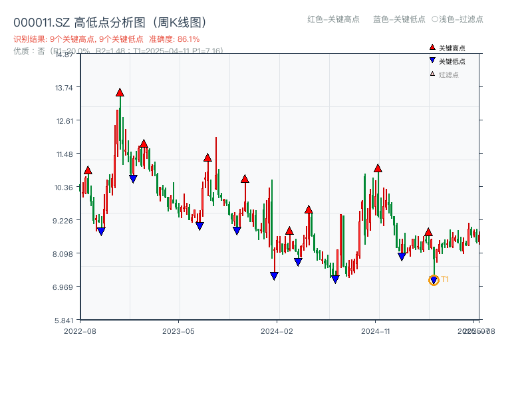
Task: Click the red triangle marker near the 2024-11 peak
Action: coord(378,168)
